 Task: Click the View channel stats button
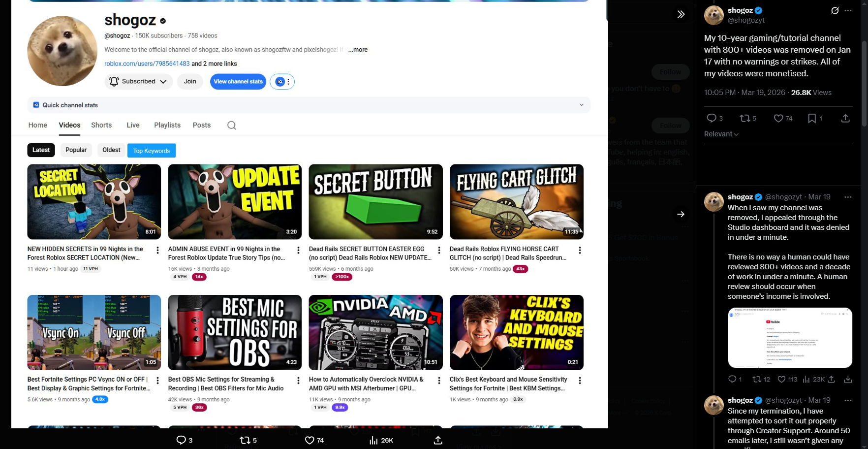(x=238, y=82)
